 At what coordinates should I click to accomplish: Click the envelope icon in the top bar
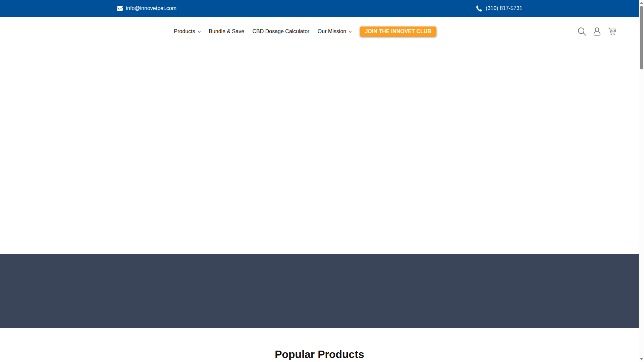(x=120, y=8)
